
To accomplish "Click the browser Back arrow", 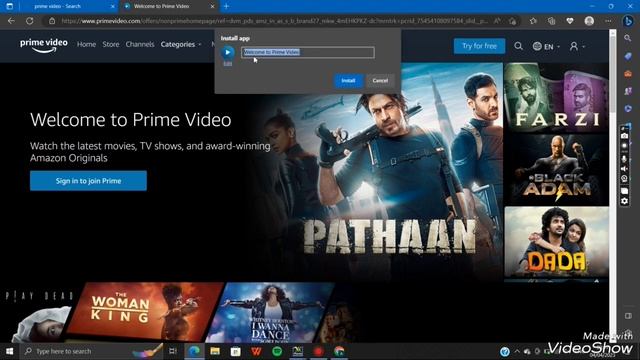I will point(11,21).
